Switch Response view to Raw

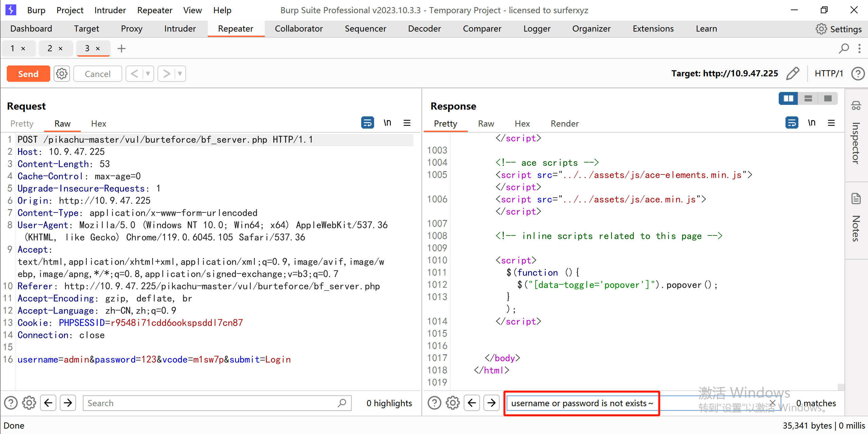tap(486, 124)
